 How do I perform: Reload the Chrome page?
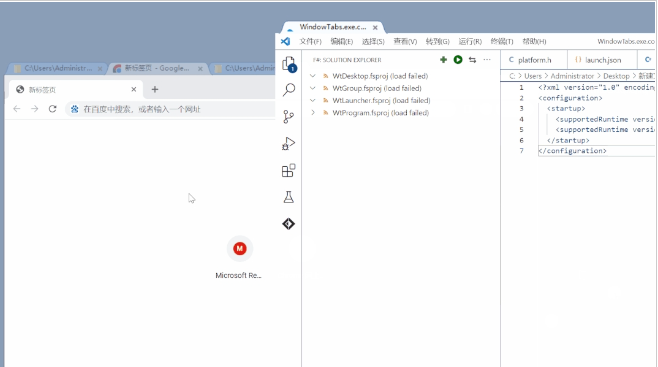click(x=52, y=109)
